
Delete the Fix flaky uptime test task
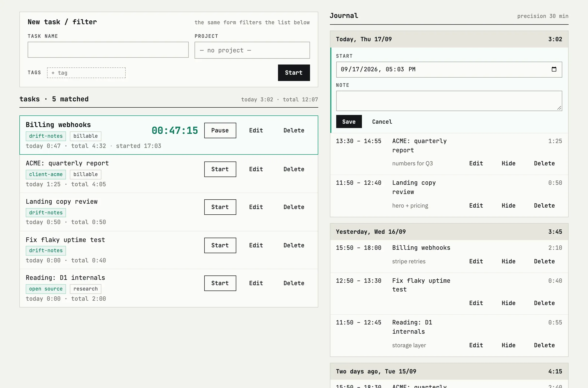[294, 245]
